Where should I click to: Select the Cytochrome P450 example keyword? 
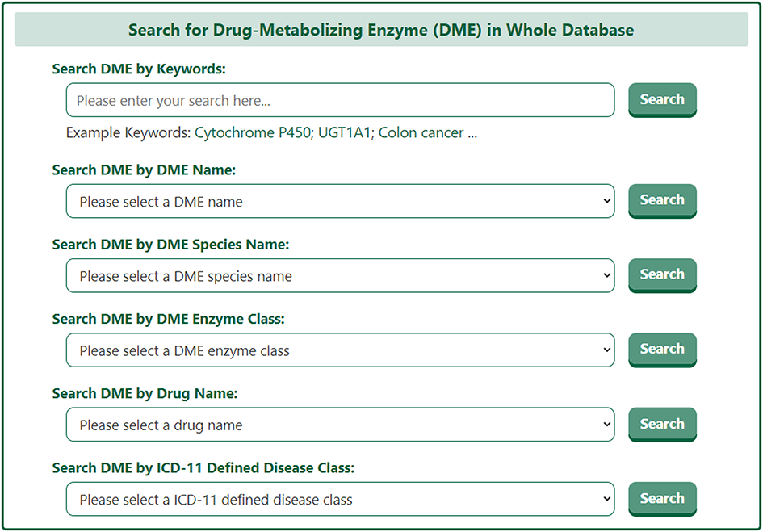pos(252,133)
